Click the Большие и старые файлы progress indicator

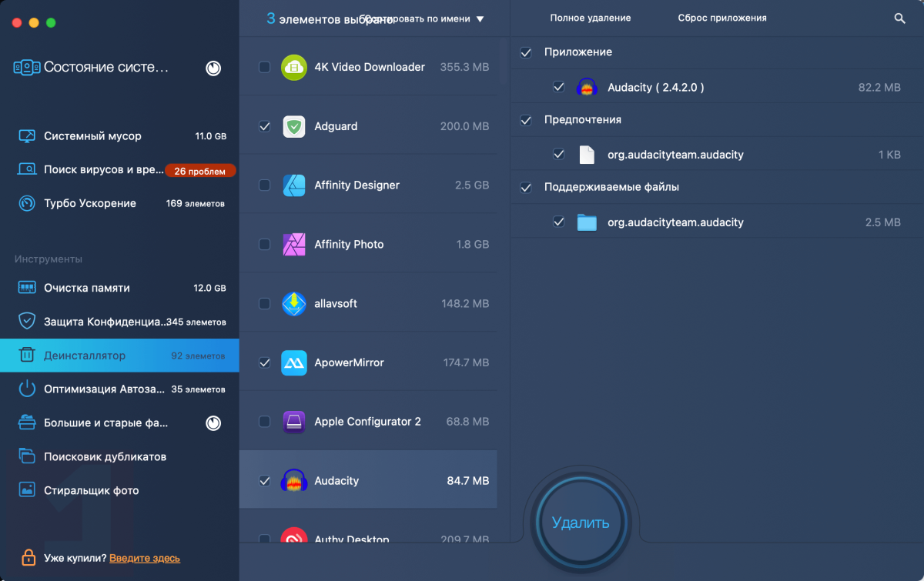(x=213, y=423)
